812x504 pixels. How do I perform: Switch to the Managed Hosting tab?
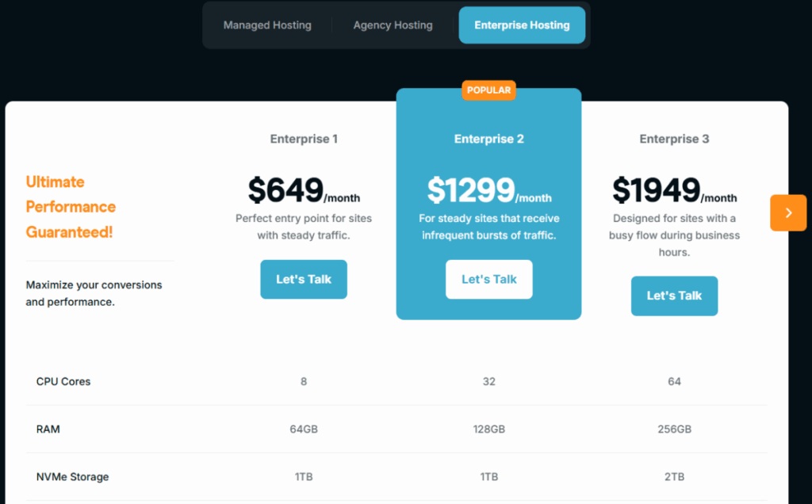pyautogui.click(x=267, y=25)
